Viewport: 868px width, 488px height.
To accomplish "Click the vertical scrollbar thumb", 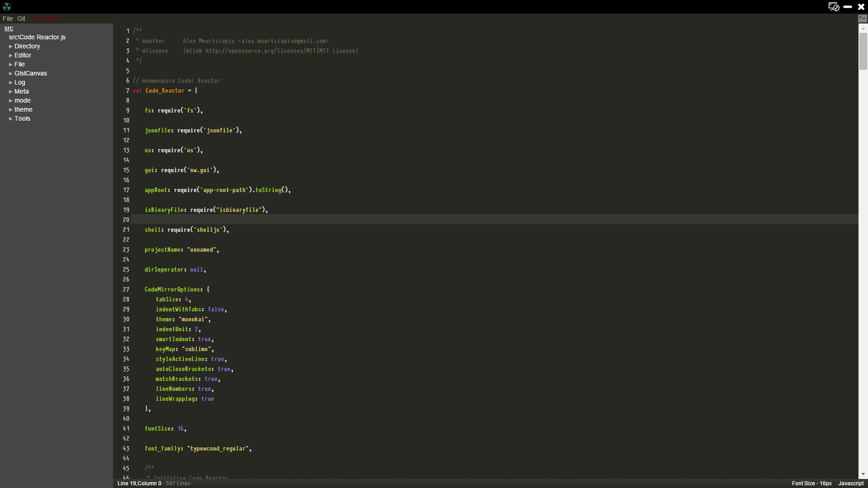I will tap(863, 51).
